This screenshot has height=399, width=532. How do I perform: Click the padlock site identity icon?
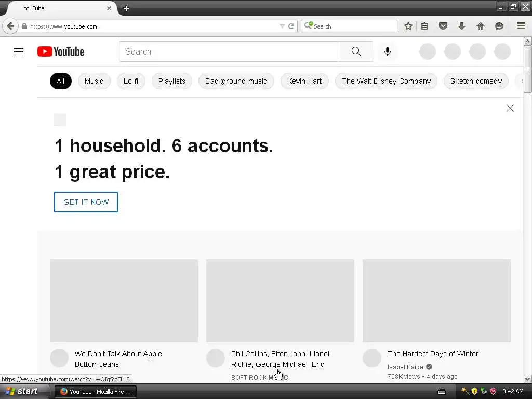point(24,26)
